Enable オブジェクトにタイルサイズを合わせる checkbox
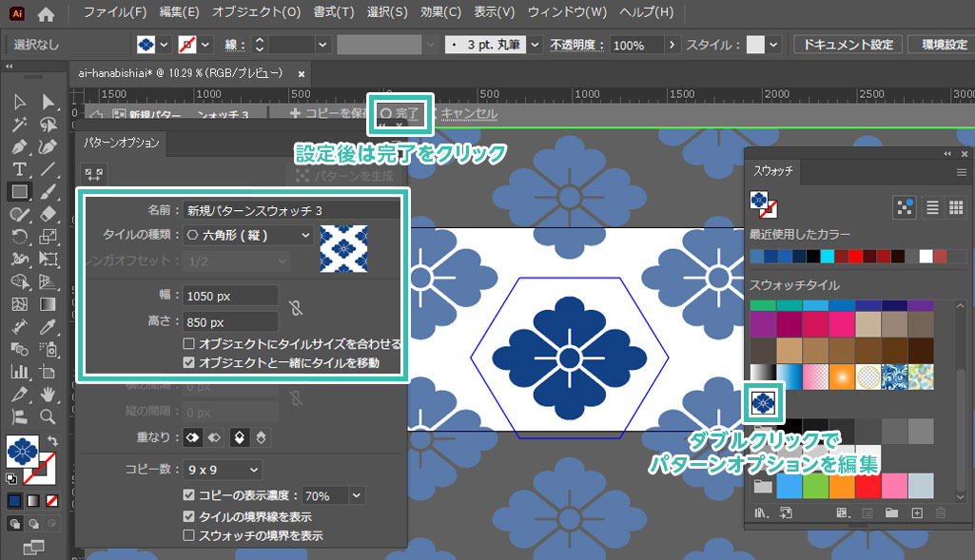 (x=189, y=344)
